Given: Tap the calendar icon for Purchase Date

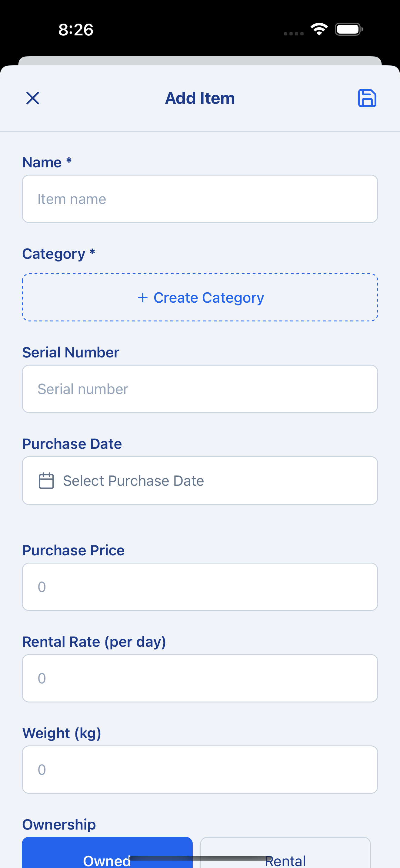Looking at the screenshot, I should 47,481.
